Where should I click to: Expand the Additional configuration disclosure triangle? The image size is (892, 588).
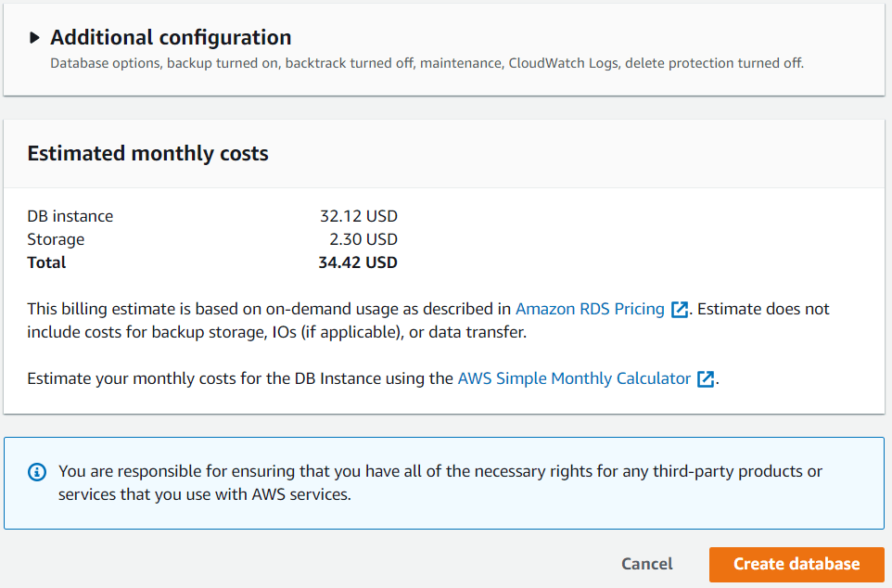tap(35, 38)
